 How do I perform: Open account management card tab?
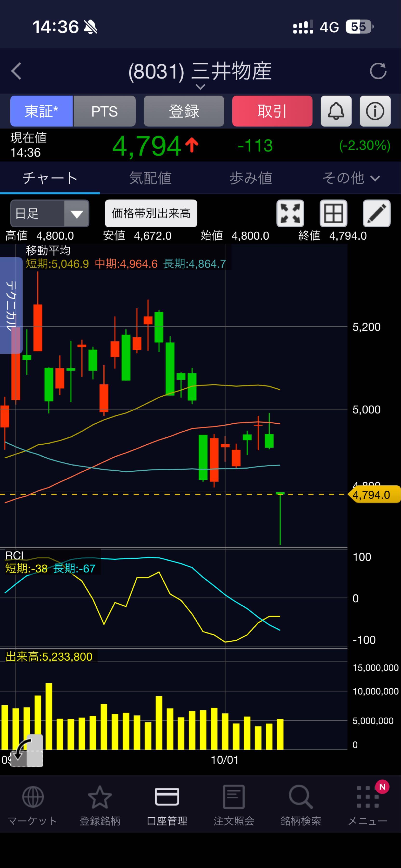click(167, 806)
